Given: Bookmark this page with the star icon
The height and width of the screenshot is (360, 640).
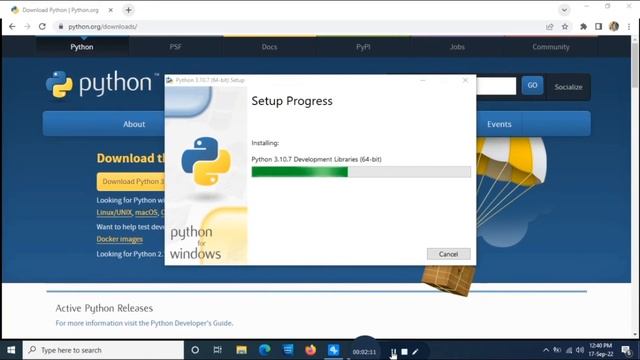Looking at the screenshot, I should pos(565,27).
